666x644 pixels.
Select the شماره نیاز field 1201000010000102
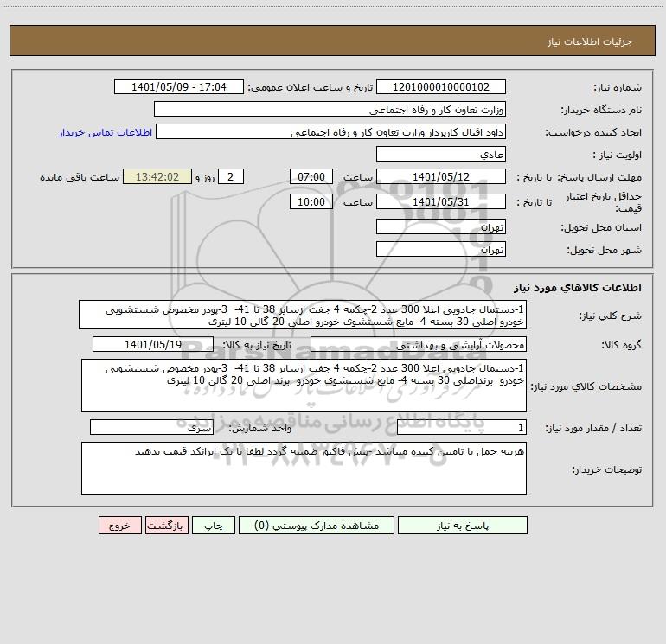pos(441,86)
